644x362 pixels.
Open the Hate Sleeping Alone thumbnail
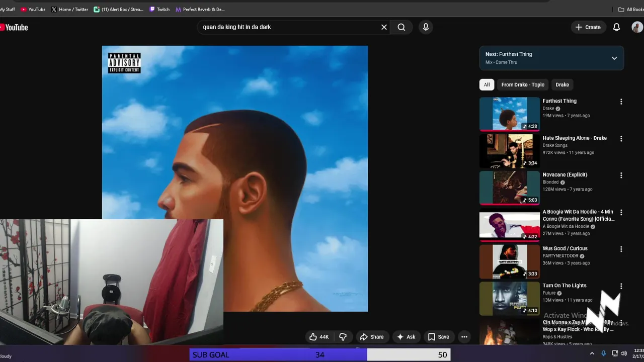point(509,151)
